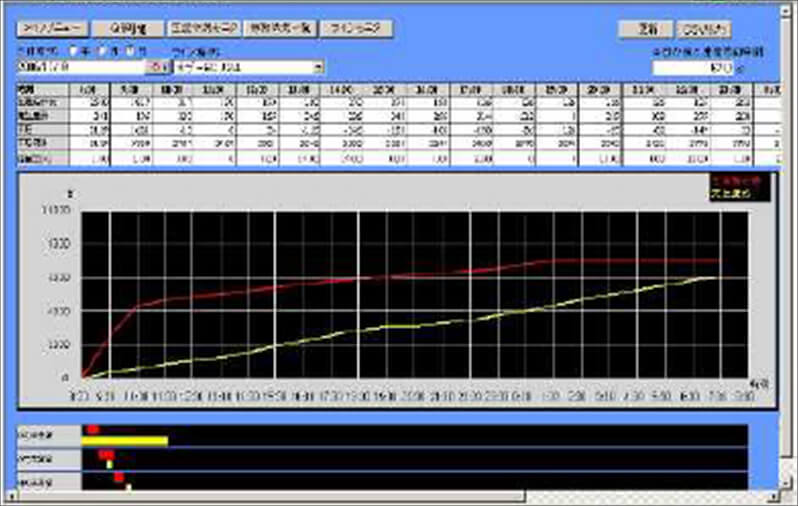Expand the line selection dropdown arrow
Viewport: 798px width, 506px height.
click(319, 67)
